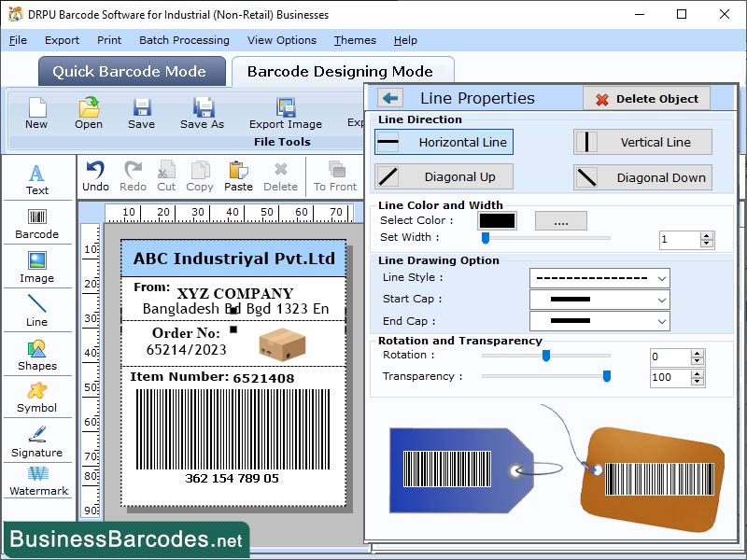This screenshot has height=560, width=747.
Task: Select the cardboard box image on label
Action: [x=282, y=344]
